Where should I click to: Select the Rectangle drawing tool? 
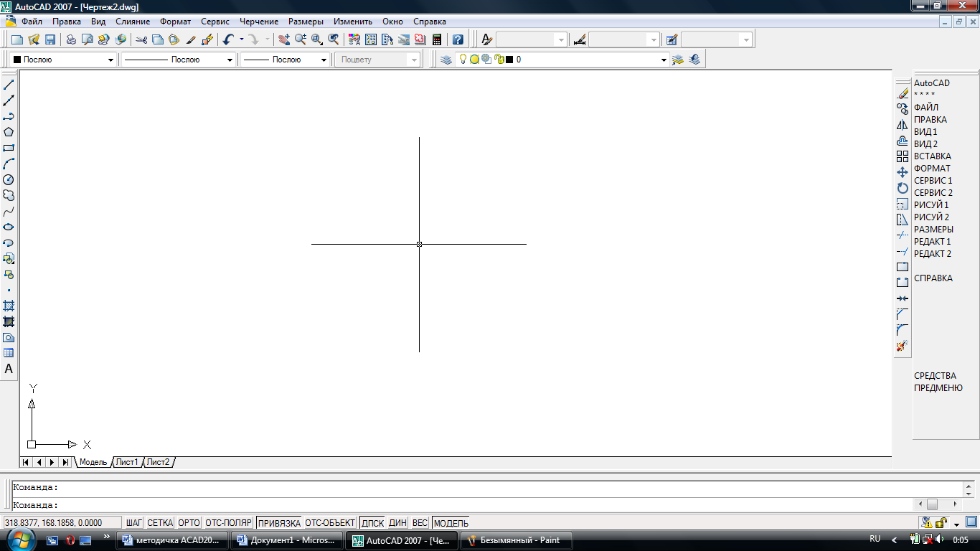tap(9, 148)
